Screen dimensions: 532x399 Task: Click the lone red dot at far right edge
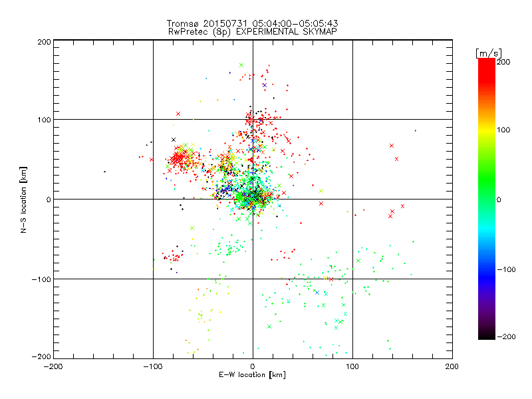[x=416, y=130]
